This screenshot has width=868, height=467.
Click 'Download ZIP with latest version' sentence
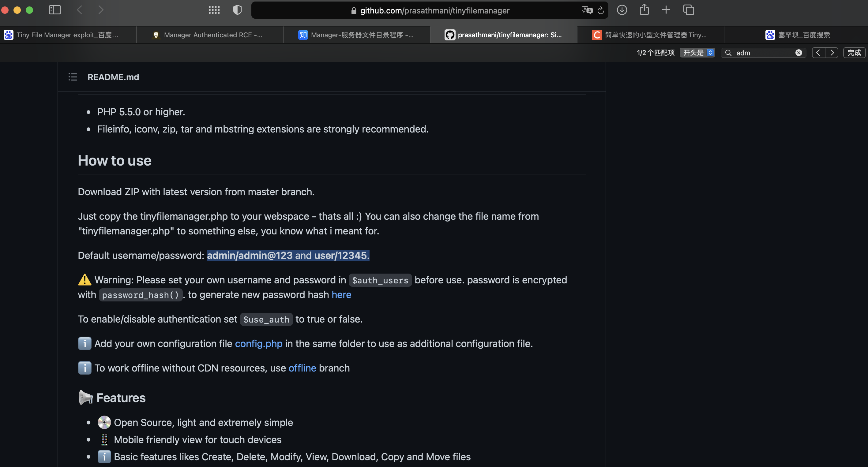196,192
